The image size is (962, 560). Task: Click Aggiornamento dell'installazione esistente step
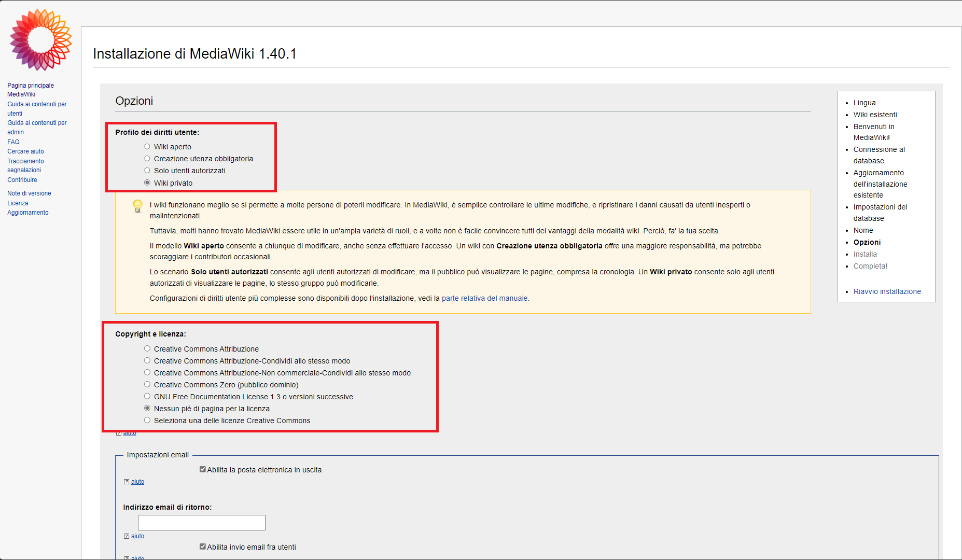coord(881,184)
